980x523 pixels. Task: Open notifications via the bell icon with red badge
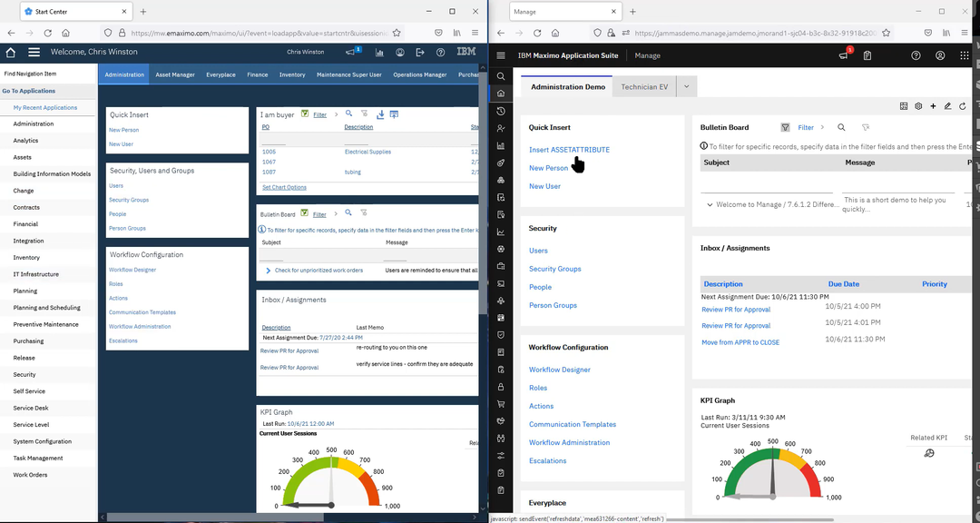pos(842,55)
